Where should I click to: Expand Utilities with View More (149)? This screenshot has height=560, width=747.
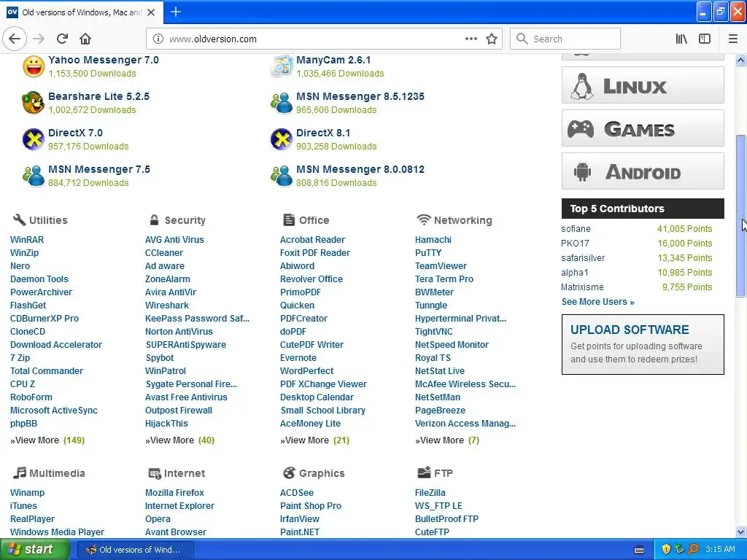pyautogui.click(x=47, y=440)
